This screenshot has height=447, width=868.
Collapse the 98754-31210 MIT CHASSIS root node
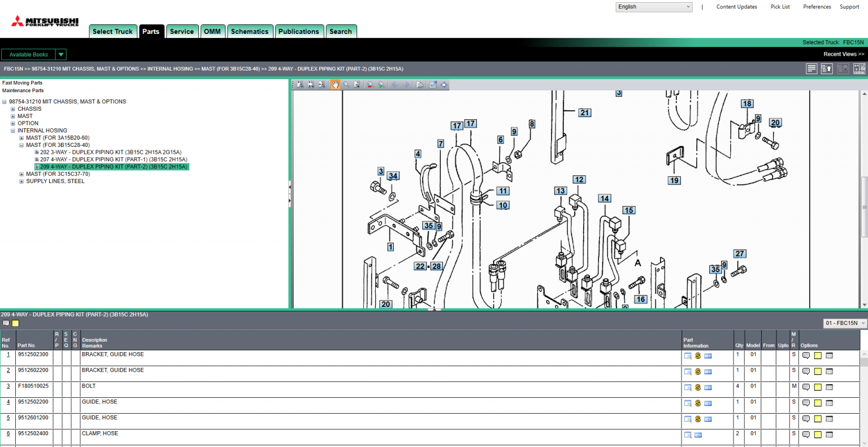coord(5,102)
